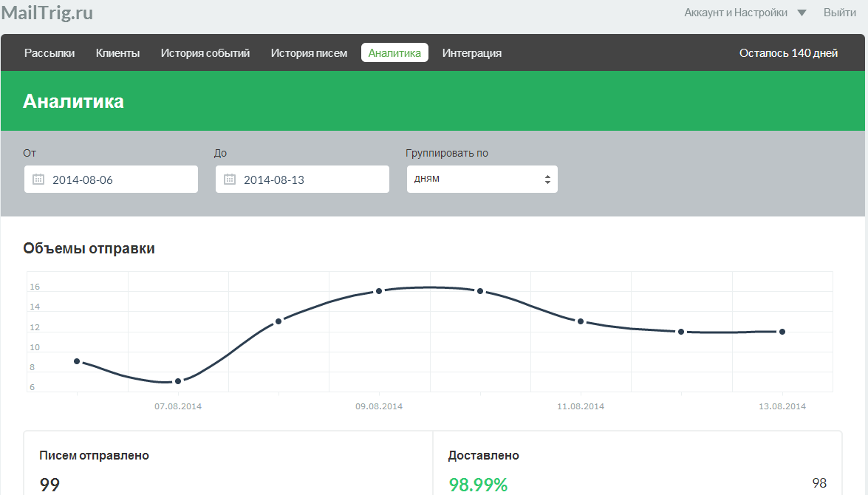Viewport: 868px width, 495px height.
Task: Click the 13.08.2014 axis label
Action: coord(782,406)
